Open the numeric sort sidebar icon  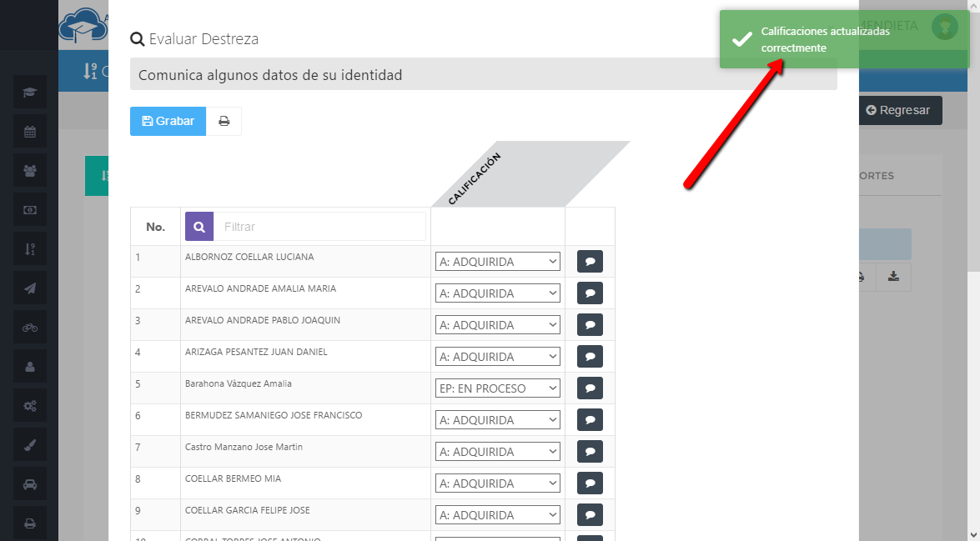[30, 249]
